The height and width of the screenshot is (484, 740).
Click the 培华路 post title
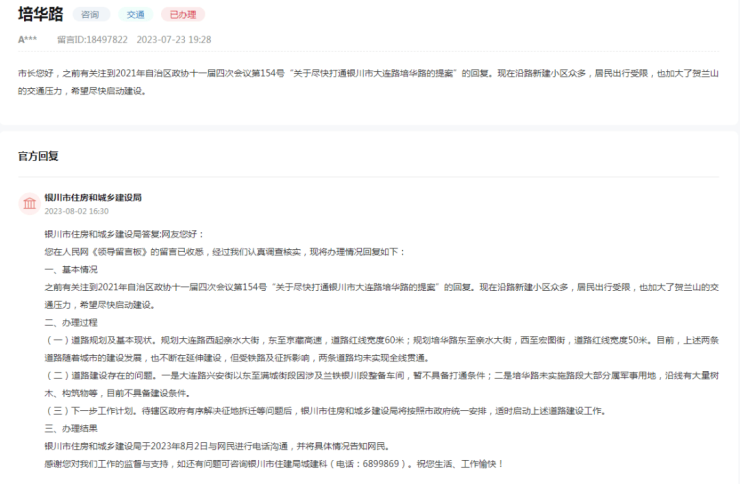pyautogui.click(x=40, y=14)
